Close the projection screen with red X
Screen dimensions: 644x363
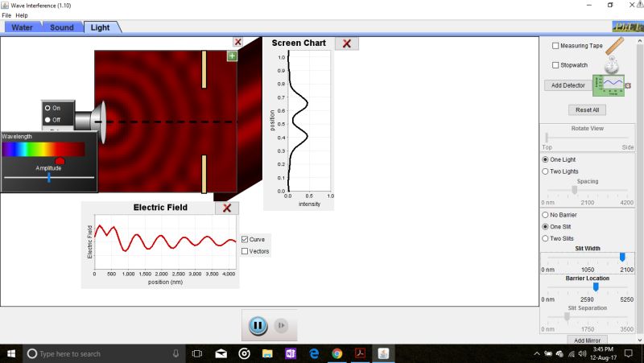237,42
